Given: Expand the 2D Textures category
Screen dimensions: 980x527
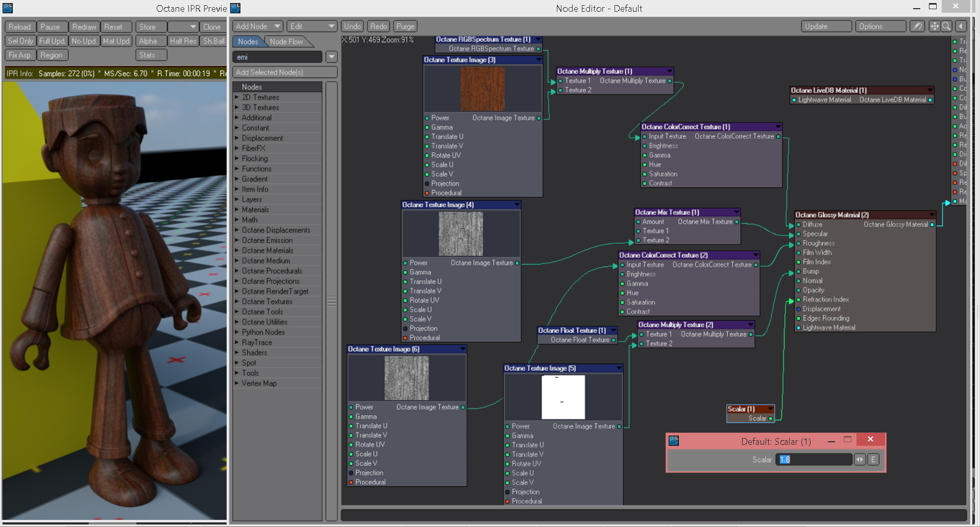Looking at the screenshot, I should tap(237, 97).
